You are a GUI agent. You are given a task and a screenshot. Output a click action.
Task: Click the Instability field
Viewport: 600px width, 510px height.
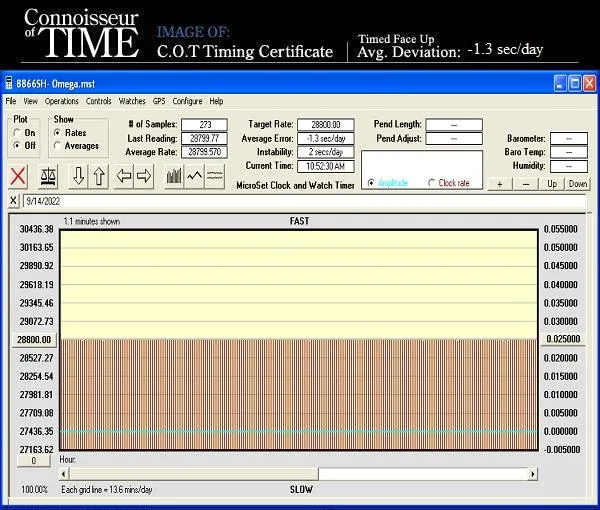pyautogui.click(x=326, y=152)
